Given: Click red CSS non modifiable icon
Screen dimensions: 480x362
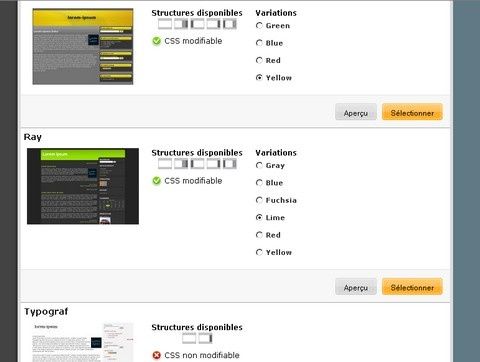Looking at the screenshot, I should [156, 355].
